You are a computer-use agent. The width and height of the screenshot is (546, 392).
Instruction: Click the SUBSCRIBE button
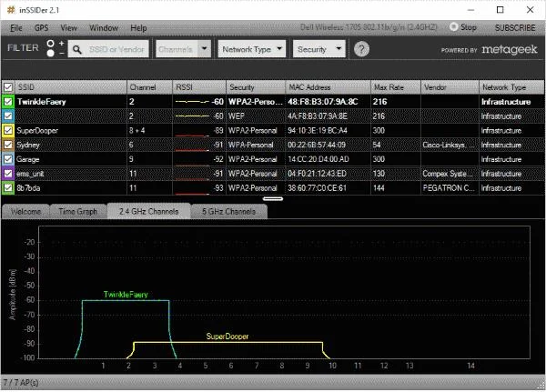pyautogui.click(x=515, y=27)
